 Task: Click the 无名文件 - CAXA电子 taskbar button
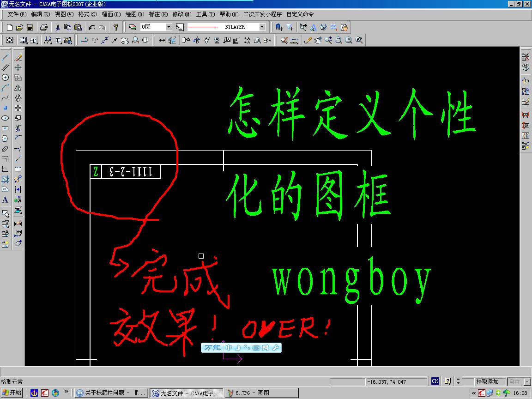pyautogui.click(x=187, y=393)
